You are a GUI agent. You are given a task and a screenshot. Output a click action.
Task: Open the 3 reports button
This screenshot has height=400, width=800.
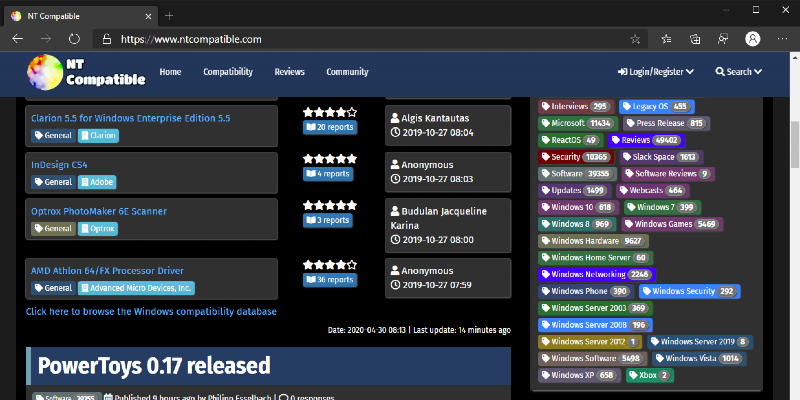328,220
